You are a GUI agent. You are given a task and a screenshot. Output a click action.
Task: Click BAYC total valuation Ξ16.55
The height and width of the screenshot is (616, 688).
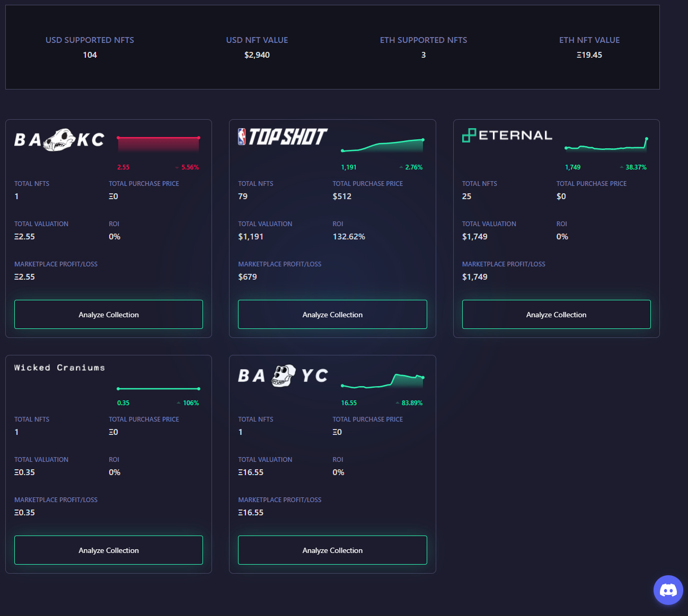click(x=251, y=472)
